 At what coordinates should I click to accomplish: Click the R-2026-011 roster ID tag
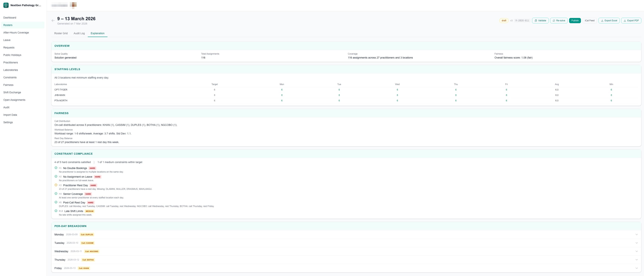click(x=522, y=21)
